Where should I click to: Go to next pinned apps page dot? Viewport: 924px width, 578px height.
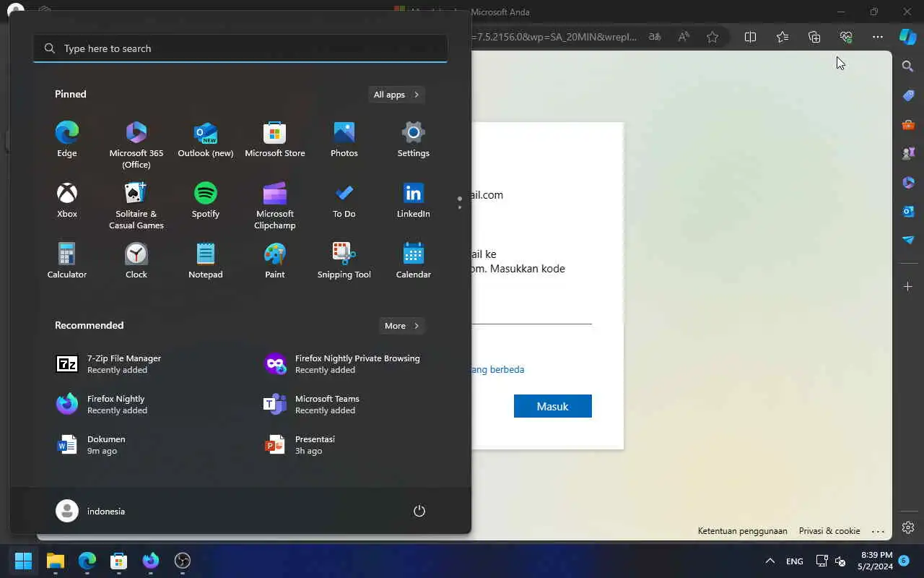click(x=460, y=207)
